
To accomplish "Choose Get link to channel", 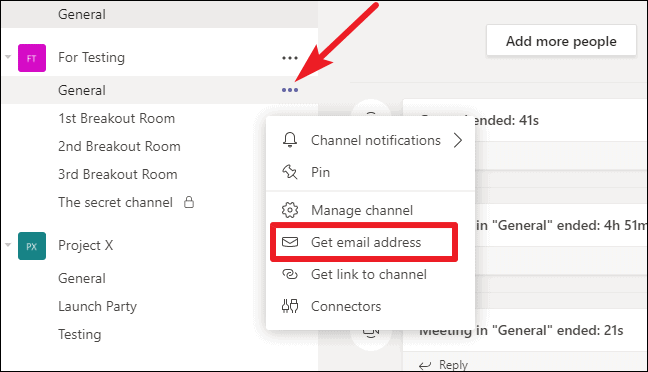I will pos(369,274).
